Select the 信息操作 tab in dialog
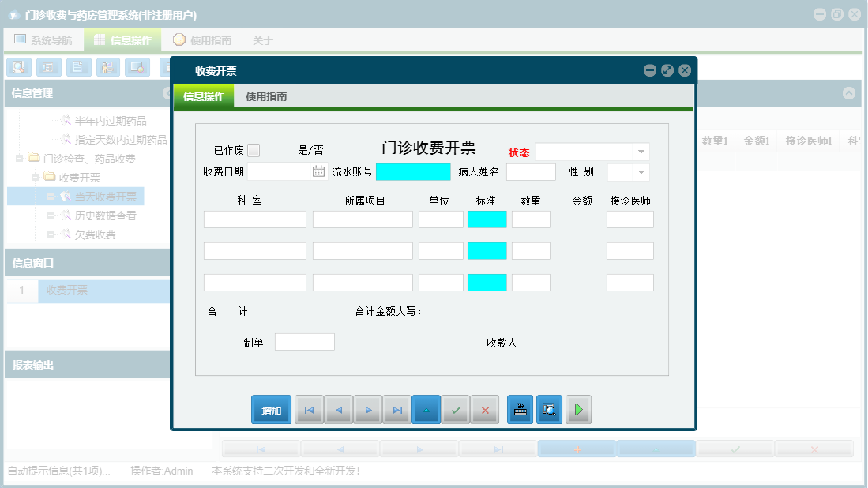Image resolution: width=868 pixels, height=488 pixels. click(204, 96)
